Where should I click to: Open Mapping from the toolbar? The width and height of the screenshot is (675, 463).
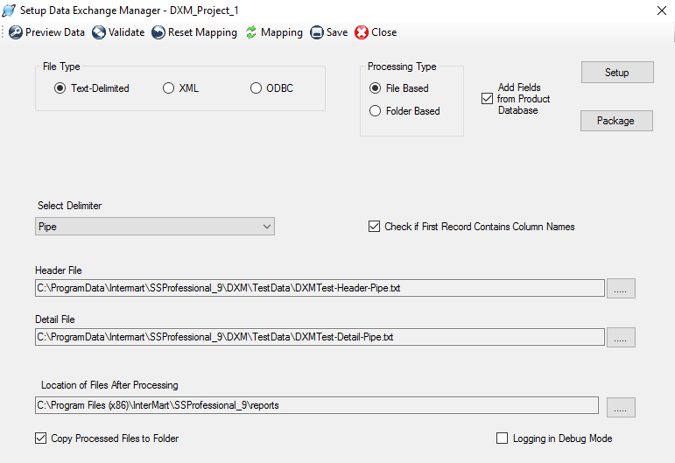click(273, 33)
